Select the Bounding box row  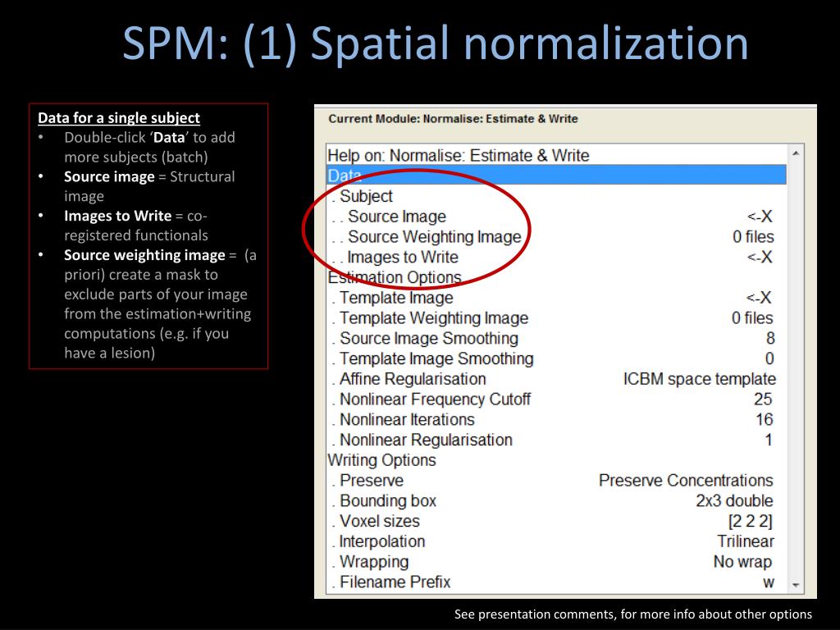click(x=556, y=501)
